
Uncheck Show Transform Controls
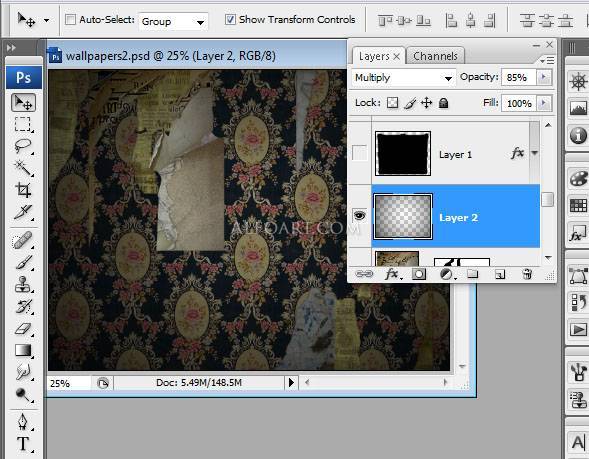(x=230, y=20)
